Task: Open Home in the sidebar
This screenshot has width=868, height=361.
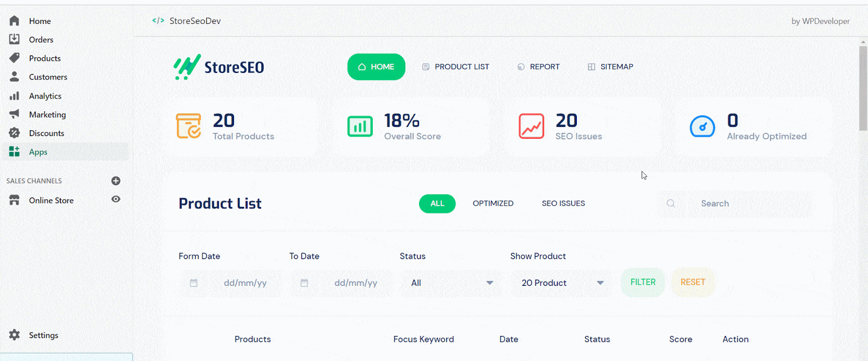Action: [40, 21]
